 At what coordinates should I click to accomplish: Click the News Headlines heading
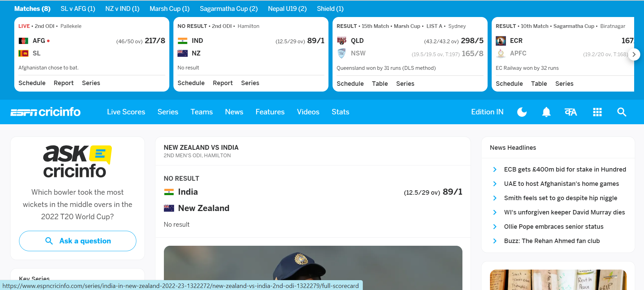(513, 148)
